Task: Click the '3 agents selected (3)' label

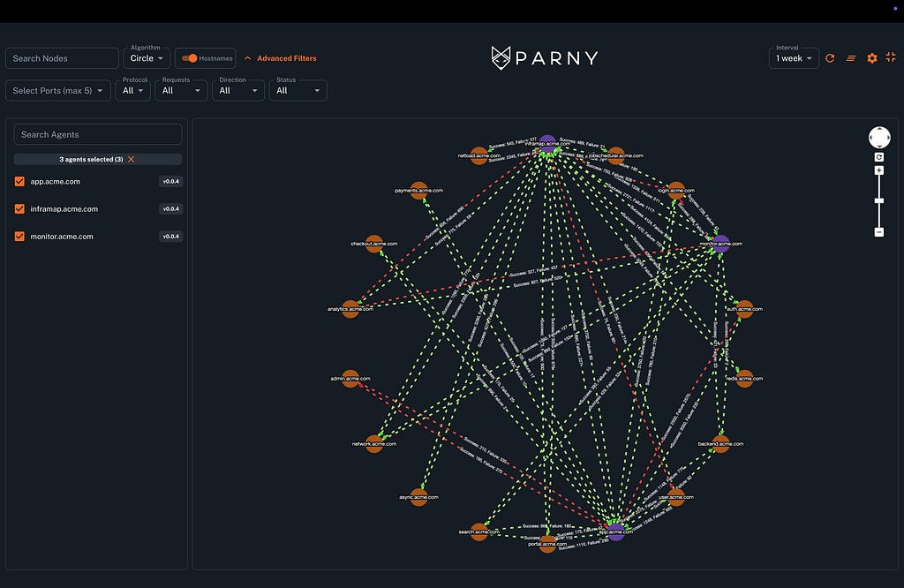Action: click(91, 159)
